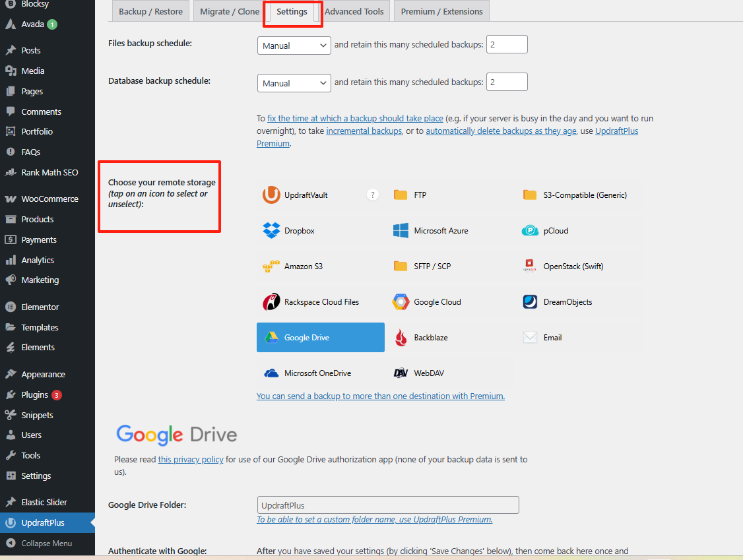This screenshot has width=743, height=560.
Task: Open the Files backup schedule dropdown
Action: tap(294, 46)
